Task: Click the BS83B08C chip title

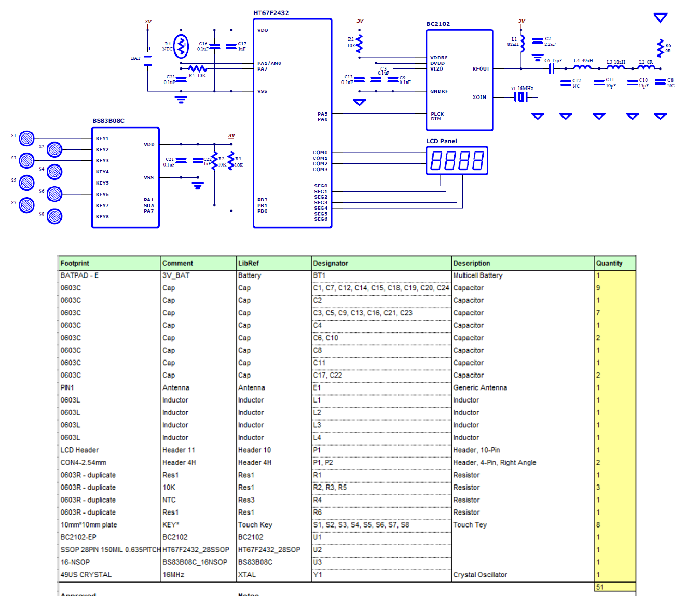Action: (108, 121)
